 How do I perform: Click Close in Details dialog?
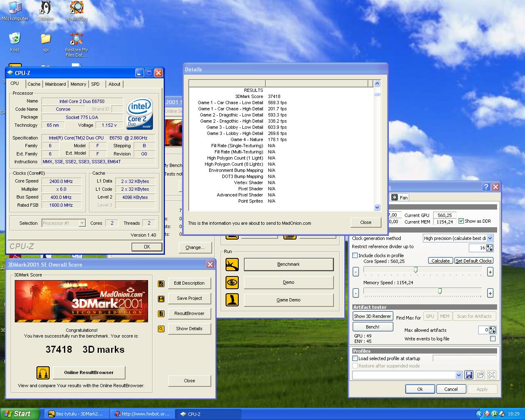coord(365,222)
